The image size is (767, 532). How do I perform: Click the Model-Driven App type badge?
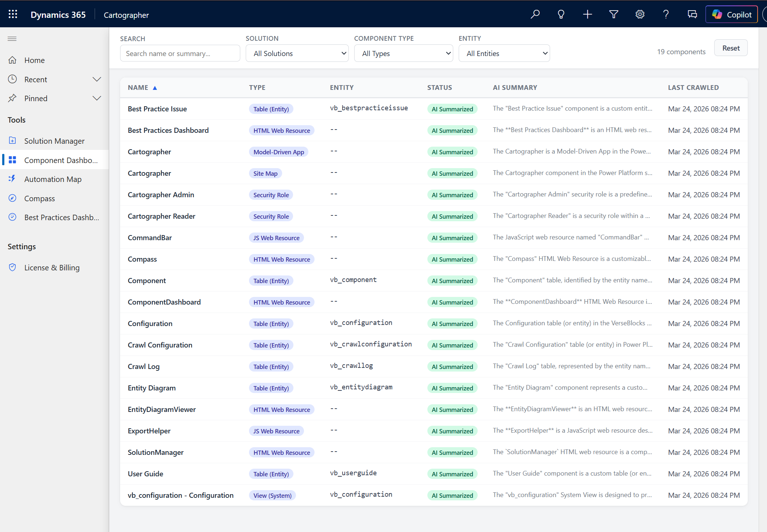tap(278, 152)
